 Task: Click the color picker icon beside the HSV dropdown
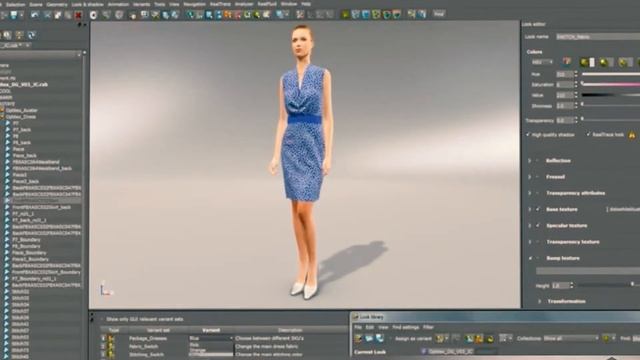click(x=567, y=62)
